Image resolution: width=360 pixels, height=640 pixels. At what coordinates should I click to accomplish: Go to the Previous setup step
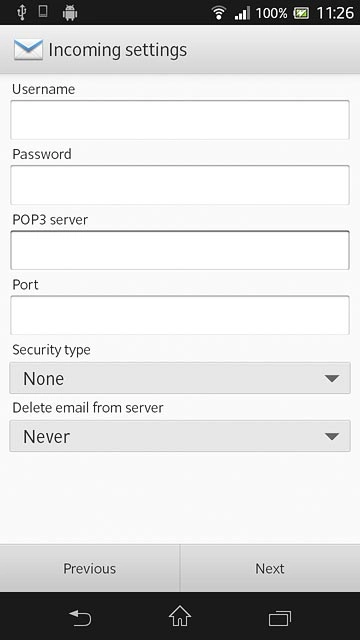pyautogui.click(x=90, y=568)
